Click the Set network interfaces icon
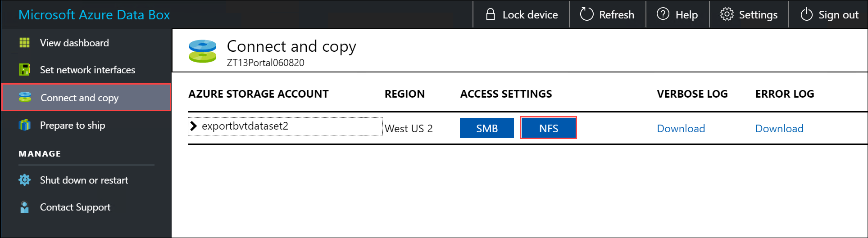 [x=24, y=70]
